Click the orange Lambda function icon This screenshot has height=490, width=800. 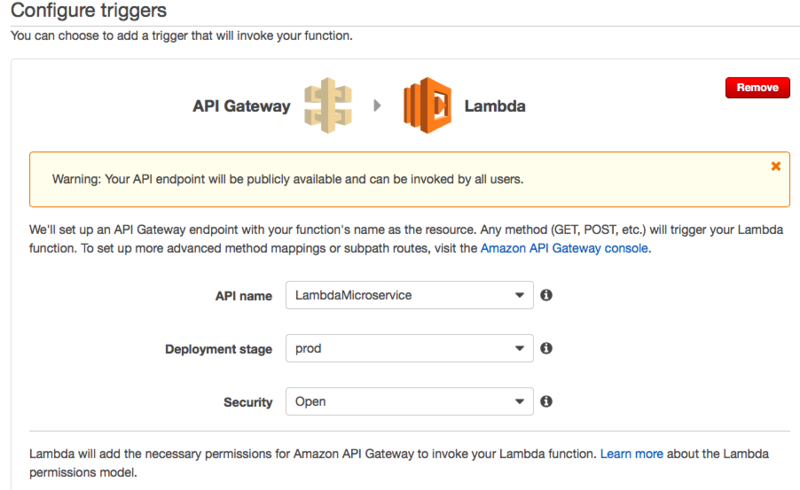428,105
